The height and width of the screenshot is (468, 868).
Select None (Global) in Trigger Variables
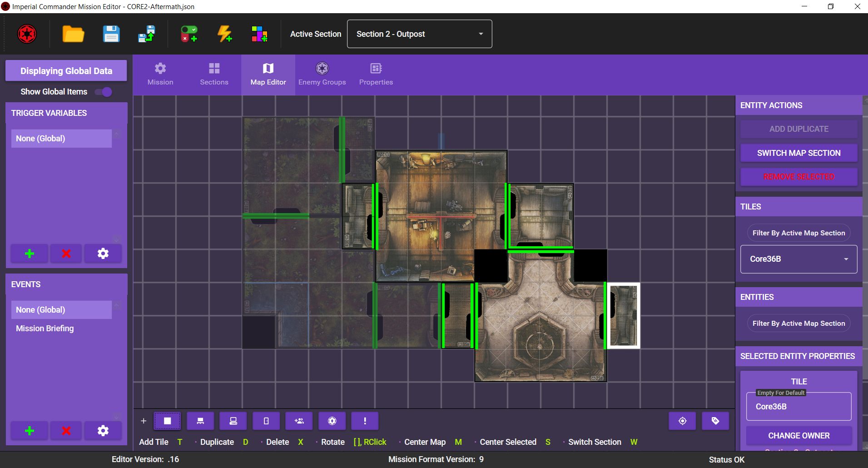coord(61,139)
